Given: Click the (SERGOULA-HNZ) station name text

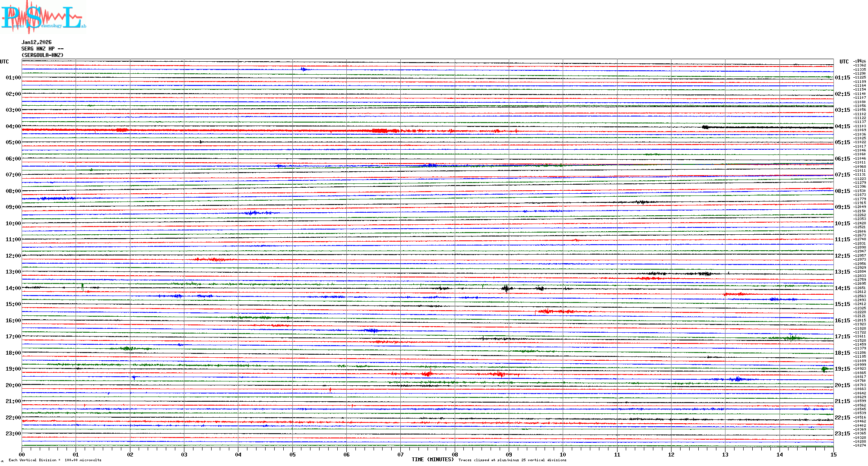Looking at the screenshot, I should click(x=42, y=55).
